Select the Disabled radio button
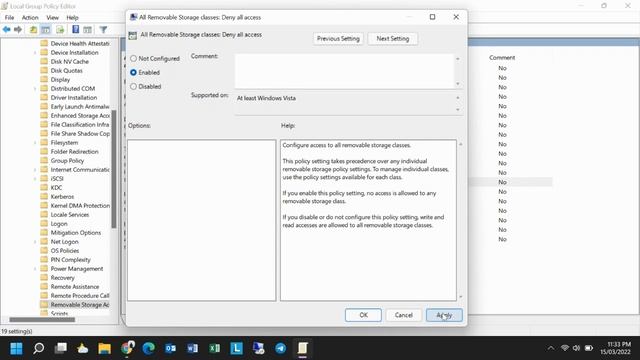640x360 pixels. [133, 87]
